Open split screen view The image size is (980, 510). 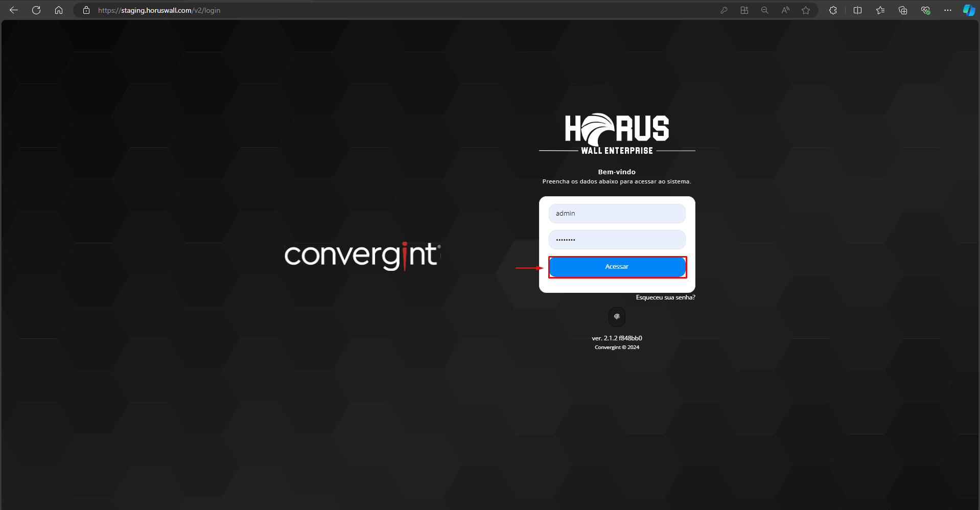[x=858, y=10]
